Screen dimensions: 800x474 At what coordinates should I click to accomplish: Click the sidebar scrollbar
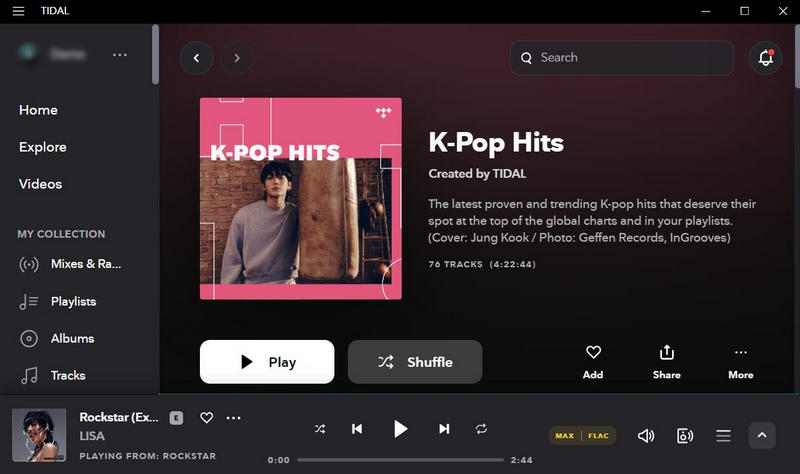155,55
